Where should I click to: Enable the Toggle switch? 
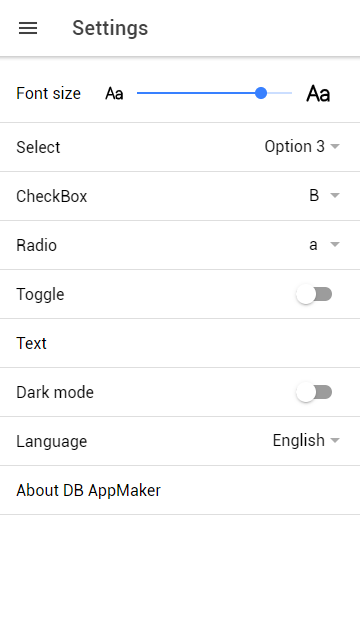[314, 294]
